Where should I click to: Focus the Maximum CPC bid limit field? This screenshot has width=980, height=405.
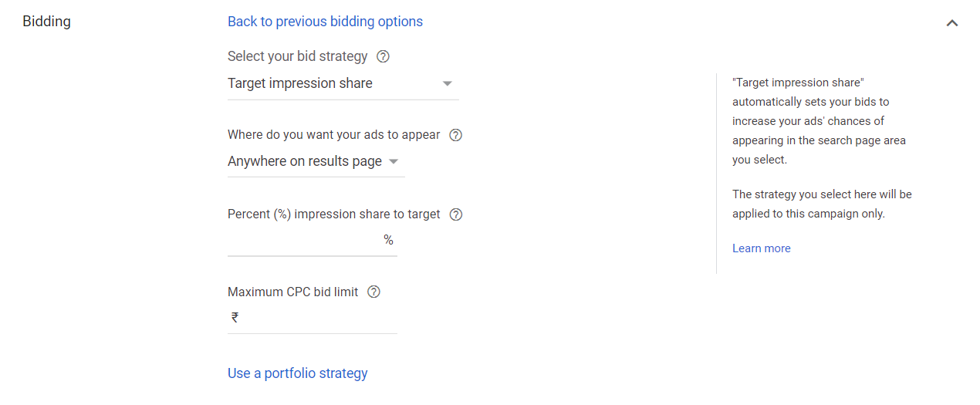pyautogui.click(x=318, y=318)
